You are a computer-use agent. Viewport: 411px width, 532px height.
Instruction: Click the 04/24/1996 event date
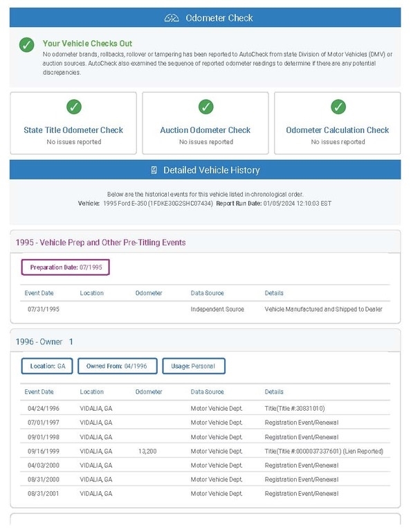[44, 409]
